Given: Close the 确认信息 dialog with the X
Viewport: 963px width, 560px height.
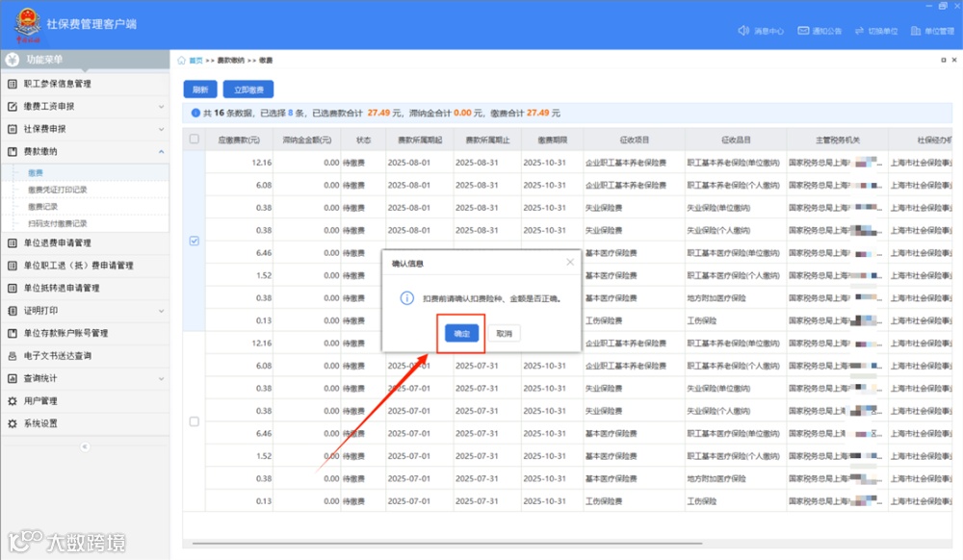Looking at the screenshot, I should point(570,262).
